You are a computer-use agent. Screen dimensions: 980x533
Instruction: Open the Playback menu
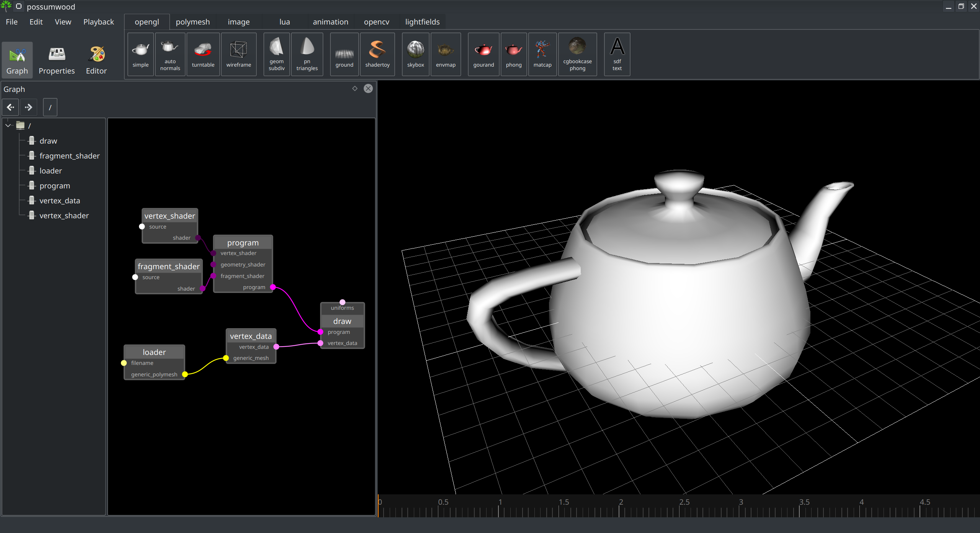coord(98,22)
